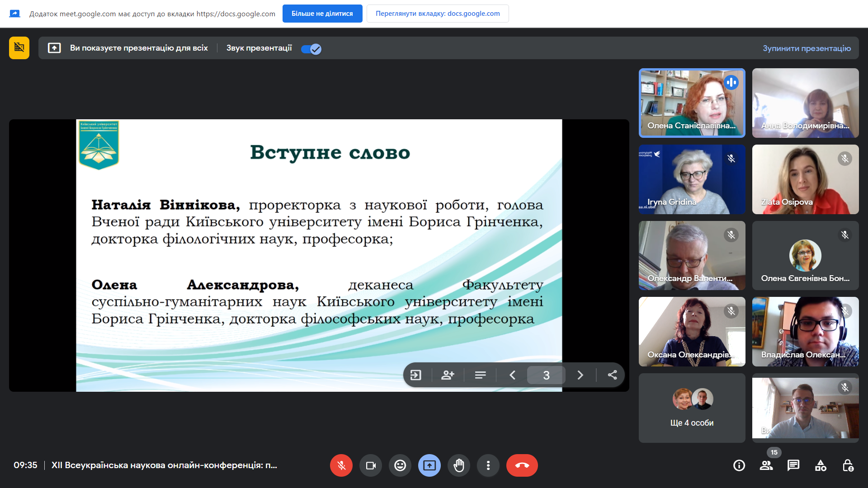Open Ще 4 особи tile
The image size is (868, 488).
692,408
